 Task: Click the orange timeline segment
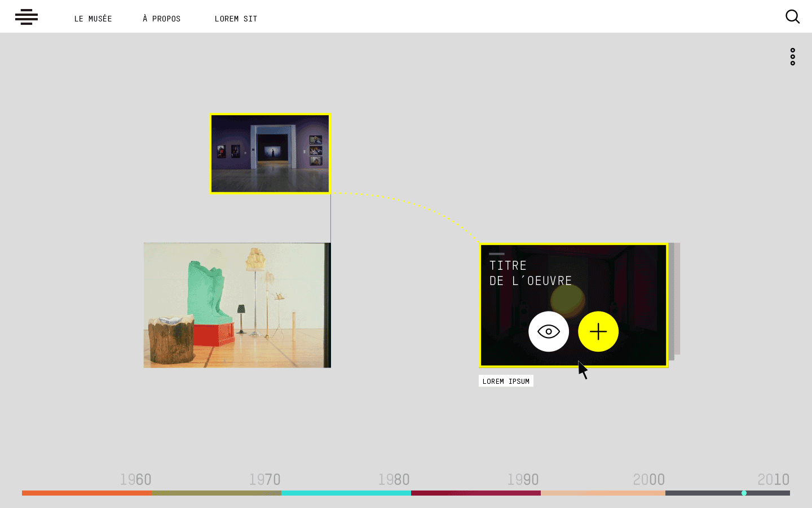(87, 493)
